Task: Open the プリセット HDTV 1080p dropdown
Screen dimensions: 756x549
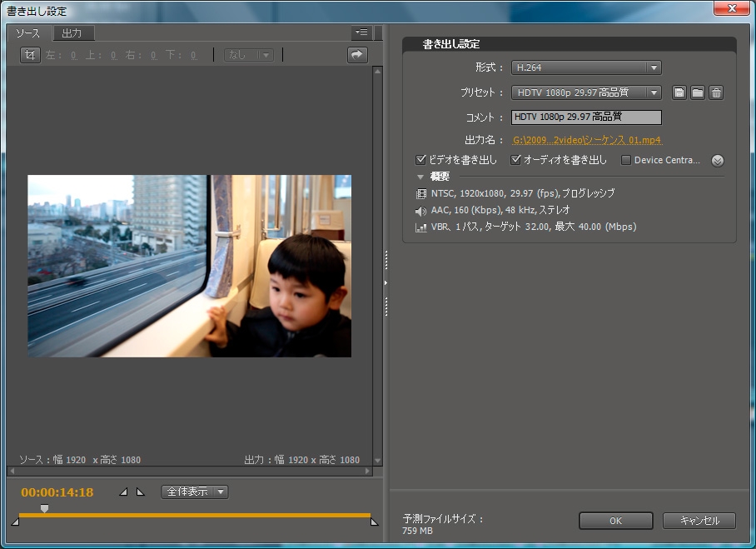Action: coord(586,92)
